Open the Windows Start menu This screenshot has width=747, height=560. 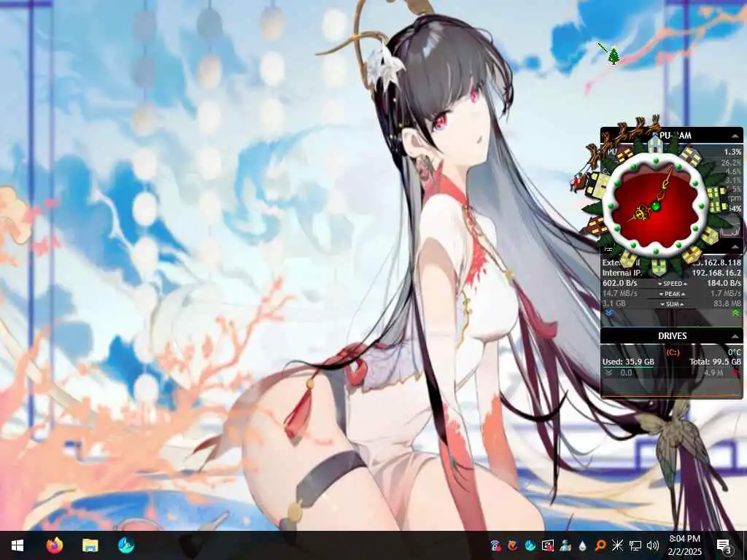pos(18,545)
